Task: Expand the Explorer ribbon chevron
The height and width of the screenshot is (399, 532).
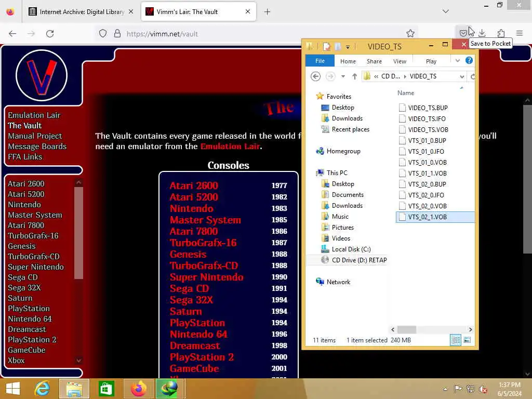Action: 457,61
